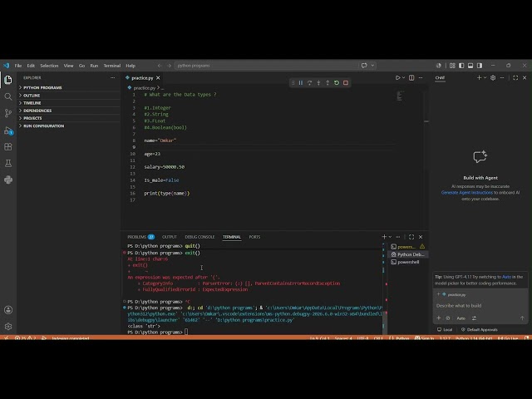The image size is (532, 399).
Task: Pause the debug session
Action: click(x=301, y=83)
